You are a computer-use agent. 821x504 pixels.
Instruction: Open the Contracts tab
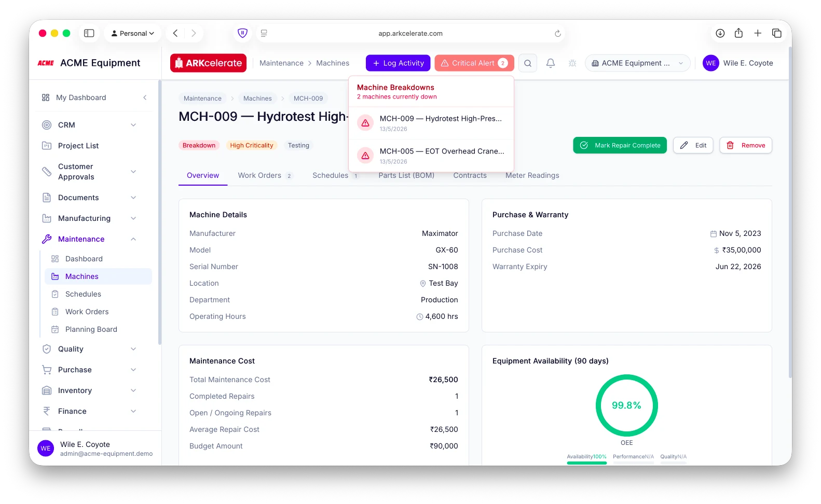coord(470,175)
